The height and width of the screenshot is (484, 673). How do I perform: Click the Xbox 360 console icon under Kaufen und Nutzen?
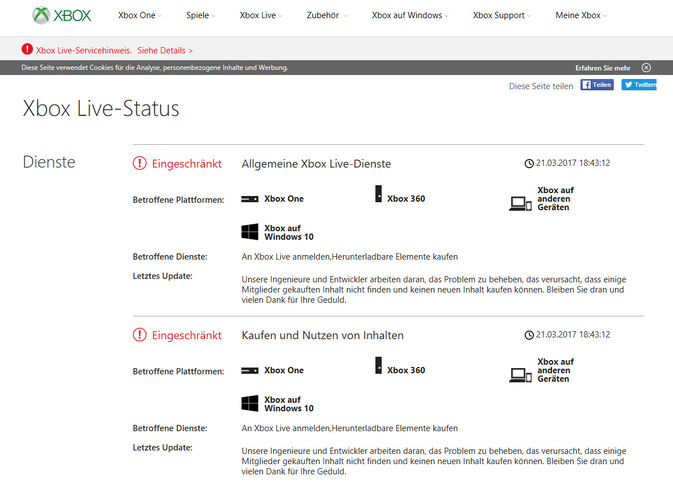(x=378, y=366)
